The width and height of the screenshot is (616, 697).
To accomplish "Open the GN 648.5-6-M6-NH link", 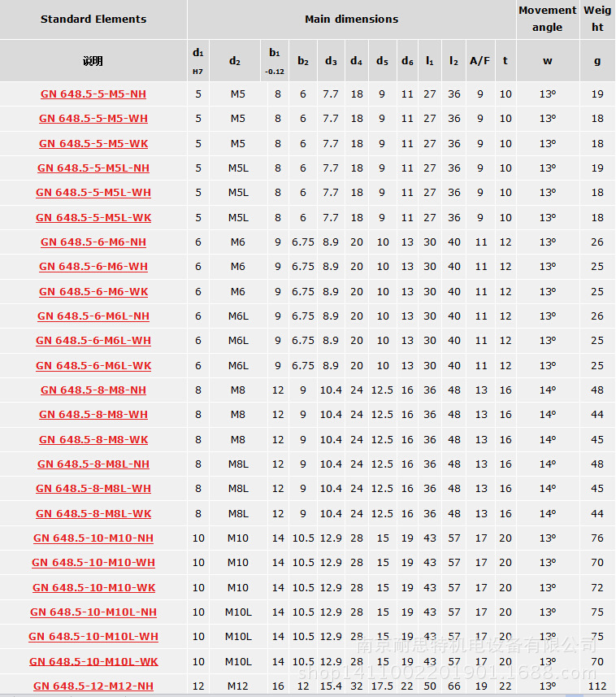I will click(x=93, y=242).
